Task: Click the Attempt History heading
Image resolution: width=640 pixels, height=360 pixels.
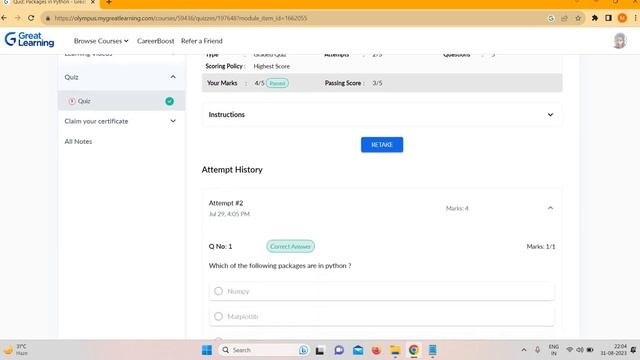Action: pyautogui.click(x=232, y=169)
